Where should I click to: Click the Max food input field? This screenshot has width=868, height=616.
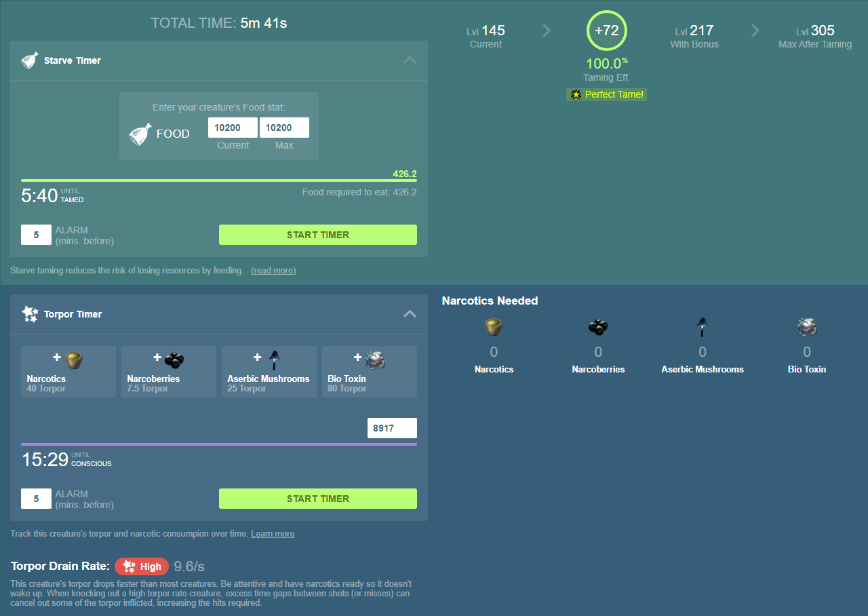[x=284, y=128]
